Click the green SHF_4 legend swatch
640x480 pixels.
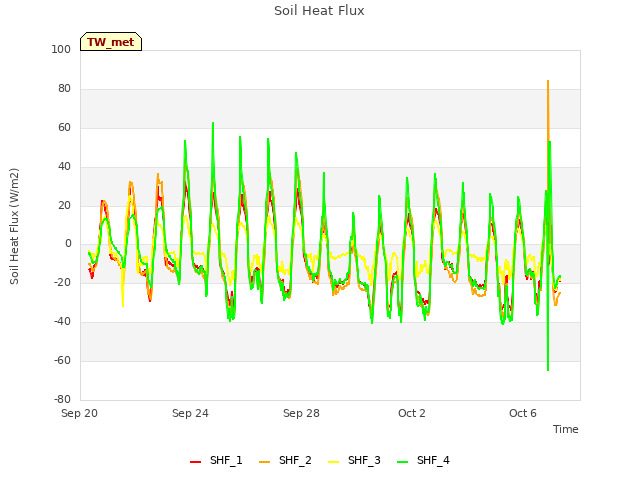tap(402, 462)
